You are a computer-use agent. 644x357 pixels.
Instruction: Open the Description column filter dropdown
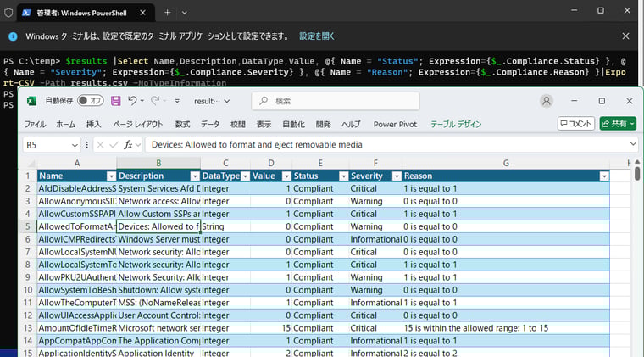click(x=195, y=176)
